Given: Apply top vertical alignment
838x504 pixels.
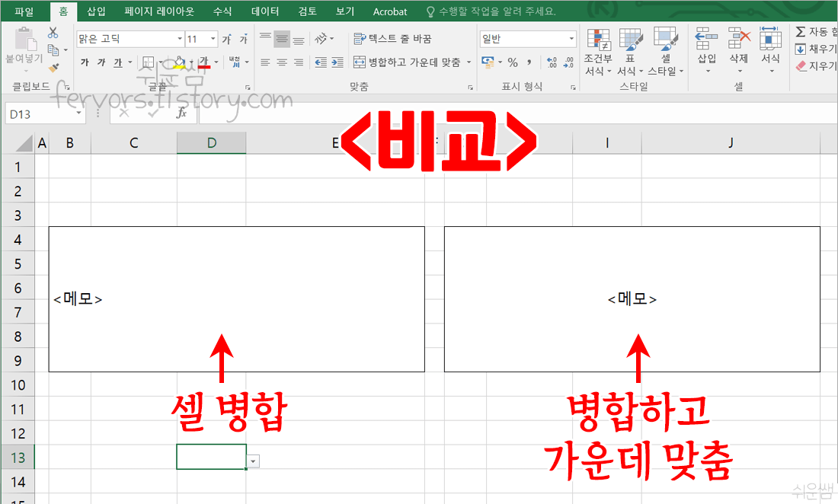Looking at the screenshot, I should pyautogui.click(x=265, y=38).
